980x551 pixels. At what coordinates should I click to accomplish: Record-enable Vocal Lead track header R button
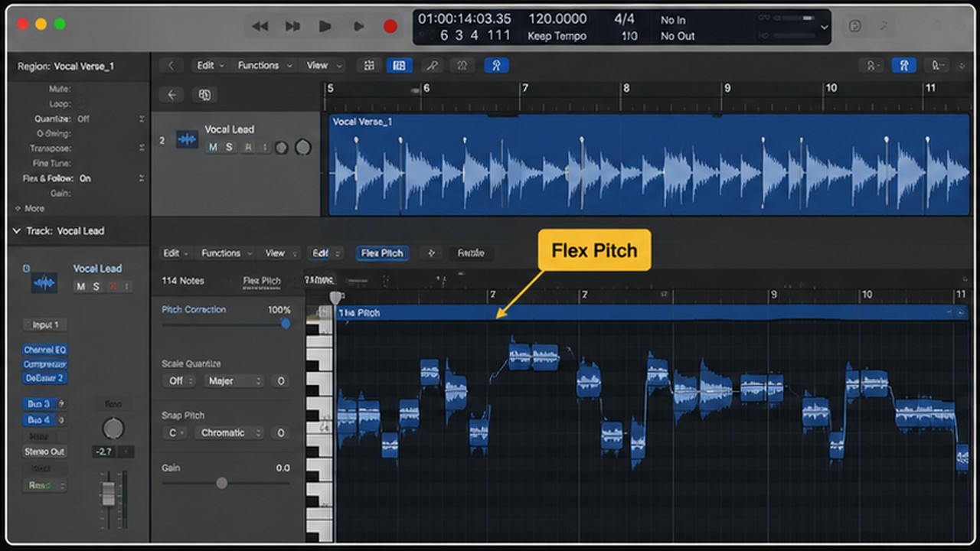(x=247, y=147)
